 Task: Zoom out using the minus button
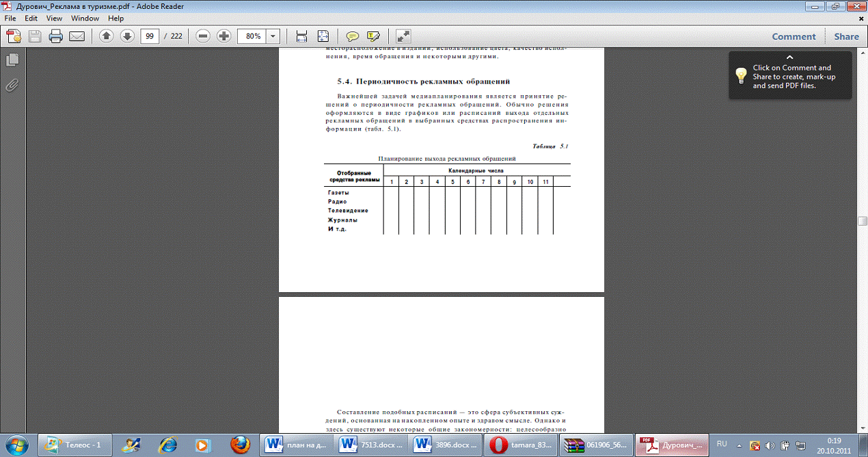coord(202,36)
